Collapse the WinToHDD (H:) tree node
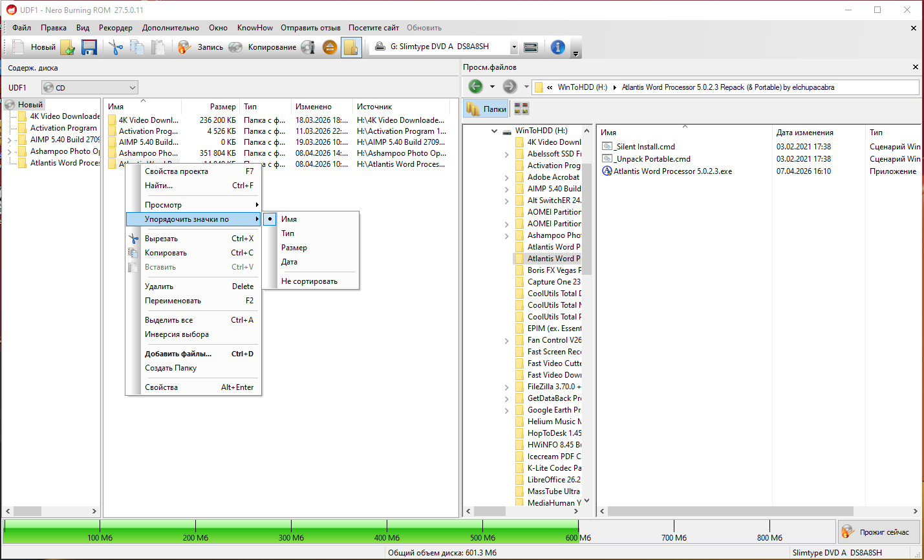 (495, 131)
